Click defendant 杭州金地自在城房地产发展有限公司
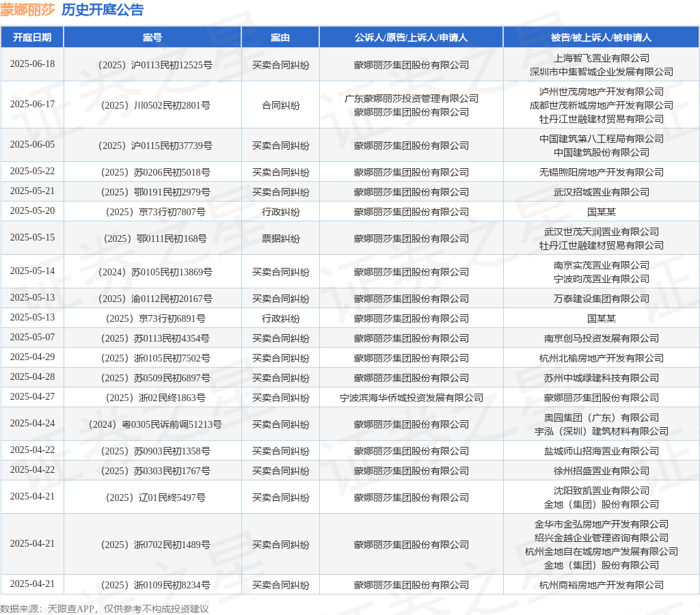 [602, 552]
